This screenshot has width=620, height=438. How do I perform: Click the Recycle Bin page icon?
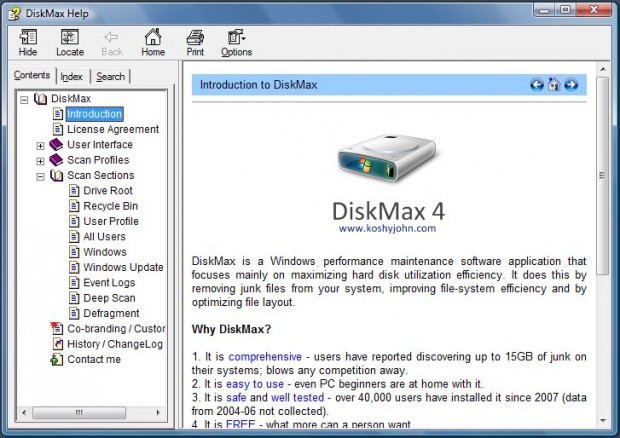[x=74, y=206]
